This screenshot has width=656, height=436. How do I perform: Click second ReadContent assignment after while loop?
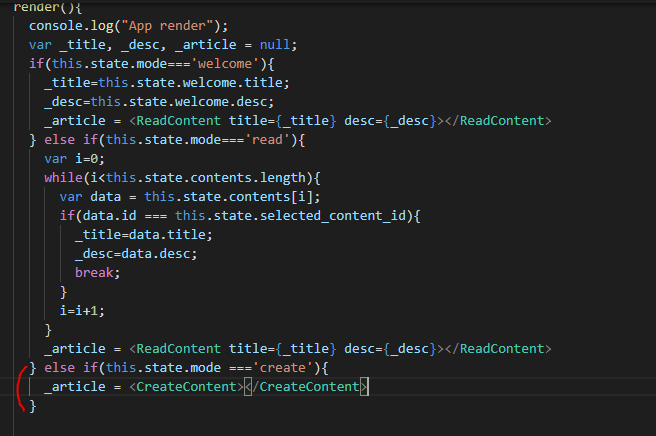point(297,349)
